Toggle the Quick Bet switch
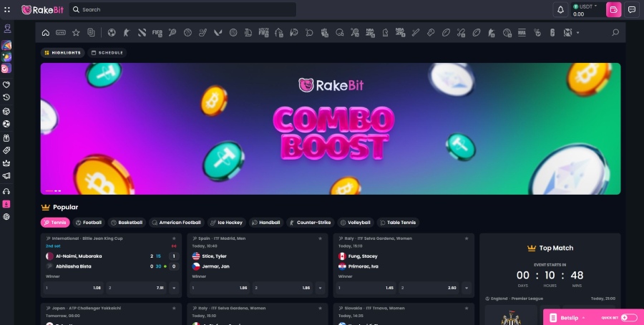This screenshot has height=325, width=644. pos(629,318)
